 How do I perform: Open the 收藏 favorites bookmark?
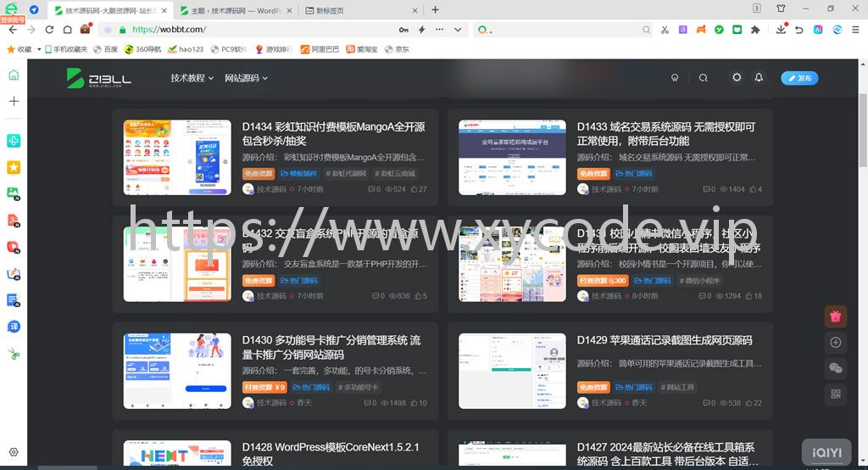tap(19, 49)
